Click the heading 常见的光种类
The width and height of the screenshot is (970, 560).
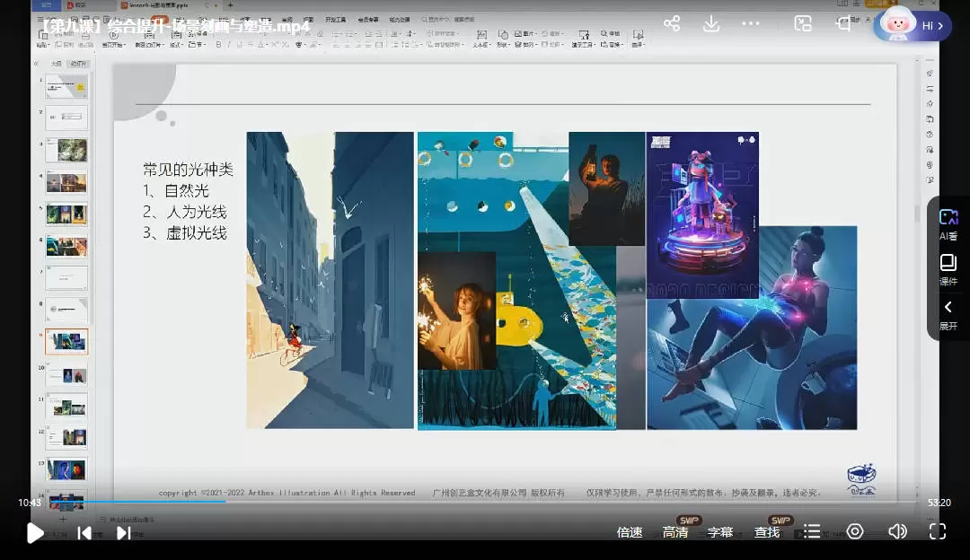tap(188, 170)
